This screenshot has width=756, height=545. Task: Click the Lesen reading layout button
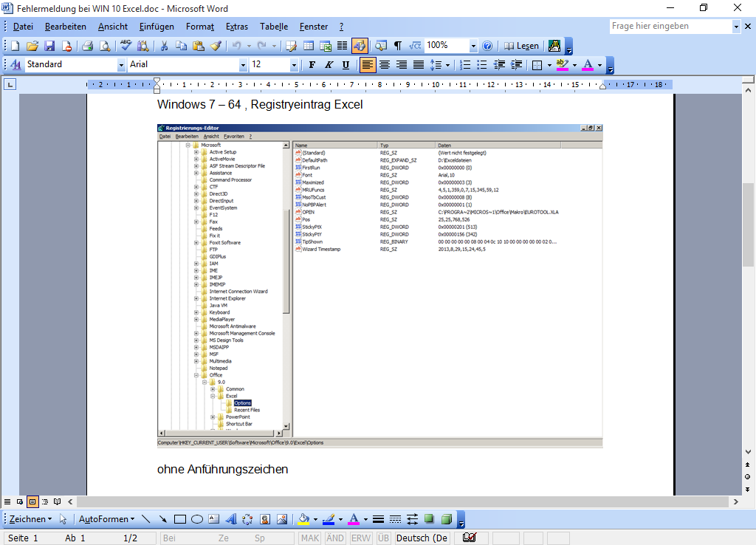(x=521, y=46)
